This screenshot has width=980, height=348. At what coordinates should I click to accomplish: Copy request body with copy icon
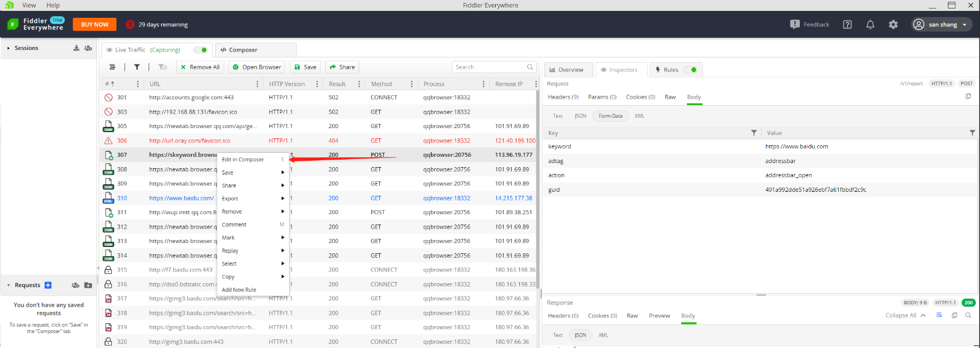pyautogui.click(x=969, y=96)
